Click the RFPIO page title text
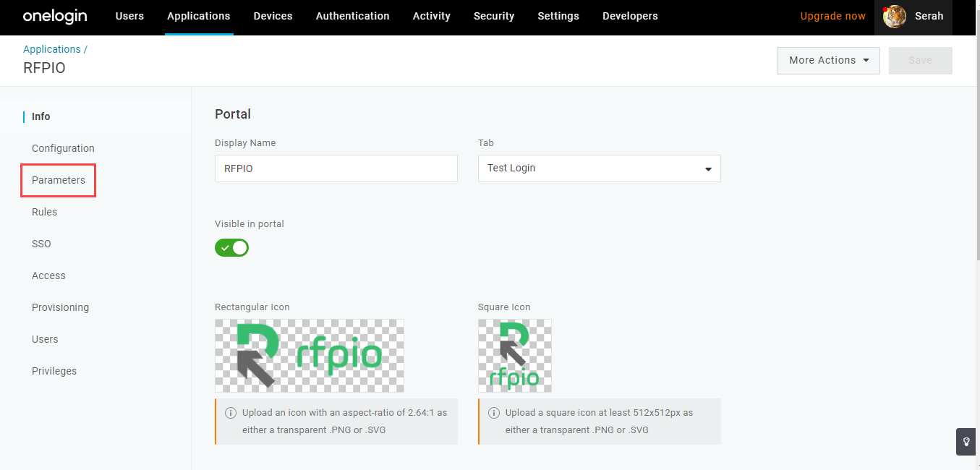980x470 pixels. [x=44, y=69]
